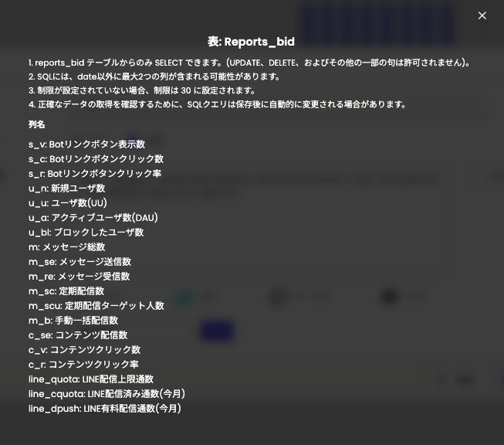Click the u_a アクティブユーザ数(DAU) line
Screen dimensions: 504x445
click(x=93, y=218)
